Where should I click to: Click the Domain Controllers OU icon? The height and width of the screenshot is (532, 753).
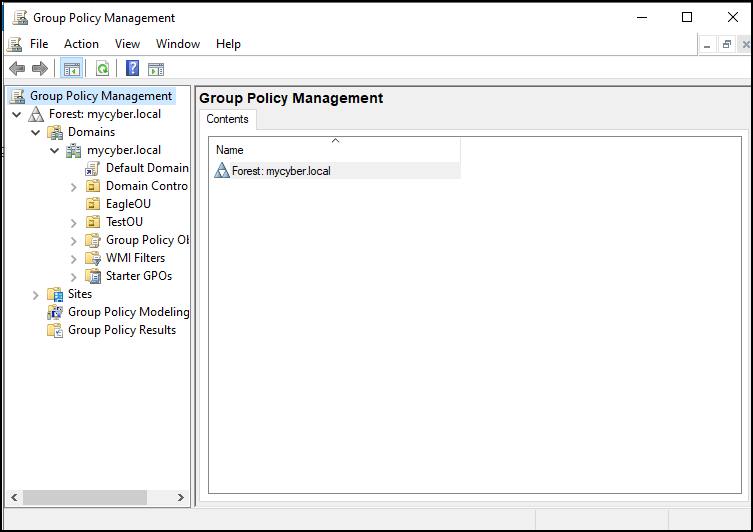point(93,186)
